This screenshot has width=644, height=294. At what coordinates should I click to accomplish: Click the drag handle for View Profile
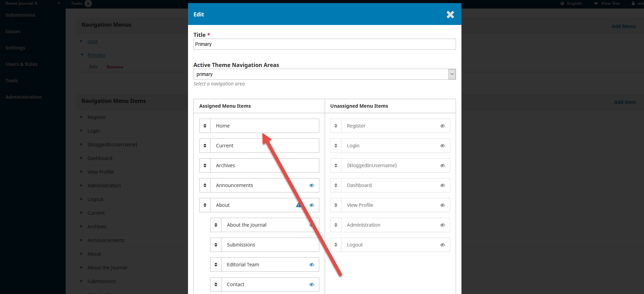click(336, 205)
